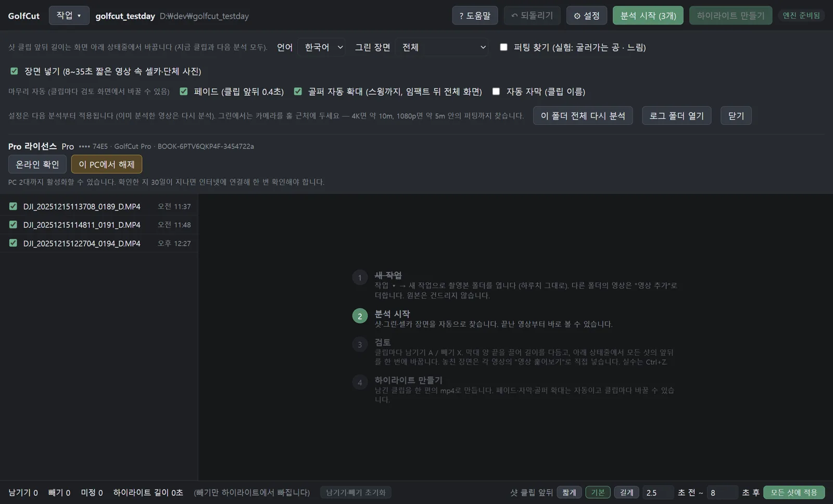The width and height of the screenshot is (833, 504).
Task: Click the golfcut_testday project name
Action: 125,16
